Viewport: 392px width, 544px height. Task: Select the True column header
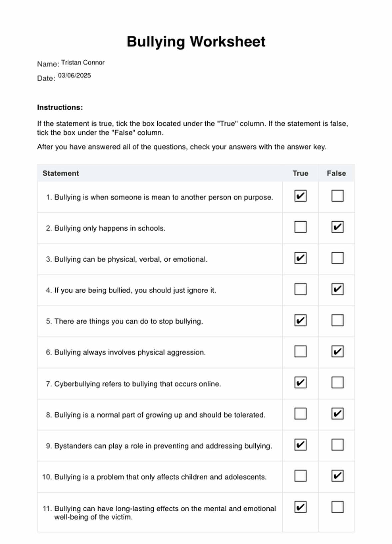[x=300, y=173]
